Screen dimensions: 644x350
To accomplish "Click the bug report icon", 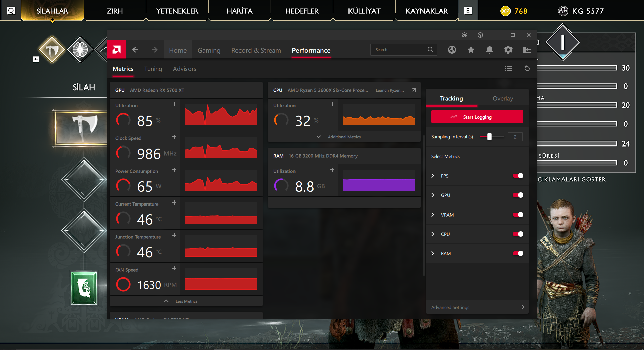I will point(464,35).
